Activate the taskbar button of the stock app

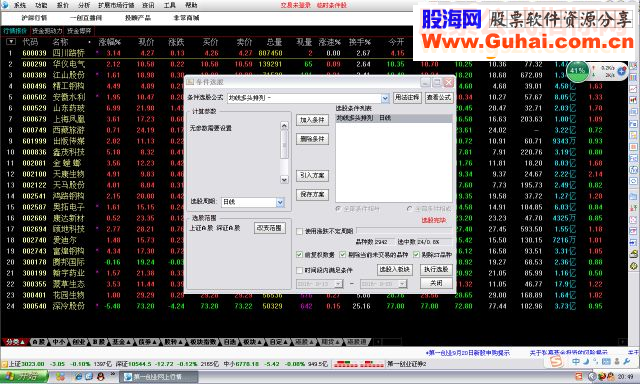point(159,376)
